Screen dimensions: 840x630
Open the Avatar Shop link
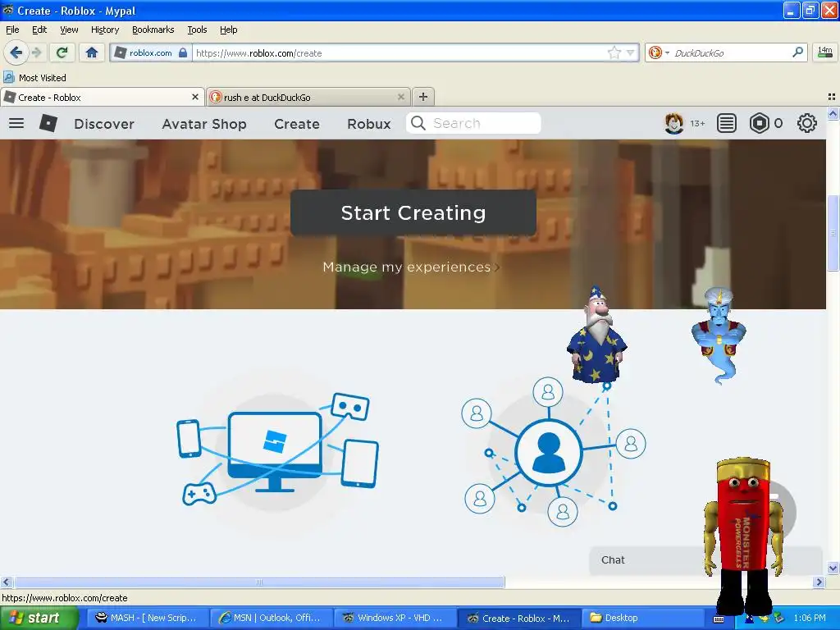point(204,124)
